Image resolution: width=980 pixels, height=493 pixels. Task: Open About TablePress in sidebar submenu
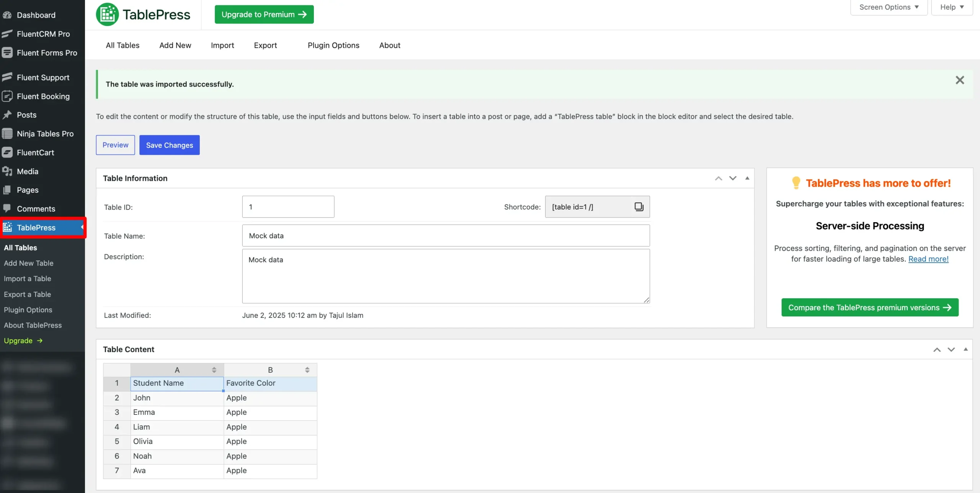[33, 325]
